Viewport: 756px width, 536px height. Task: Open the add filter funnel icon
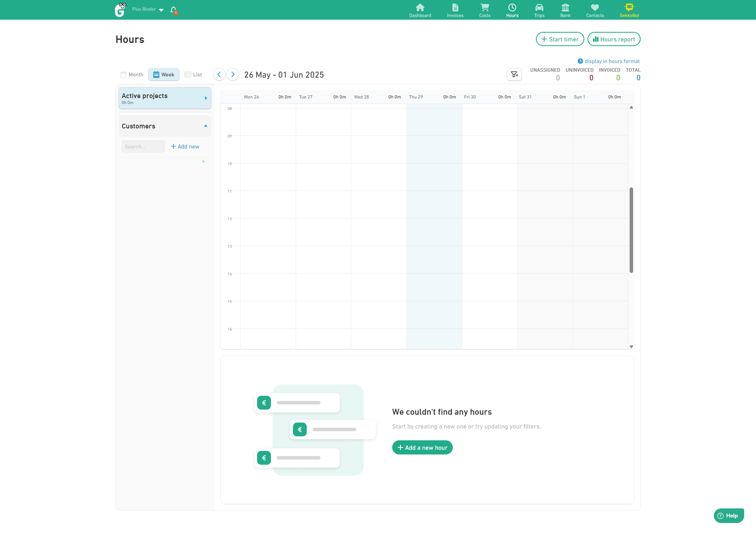pos(514,74)
